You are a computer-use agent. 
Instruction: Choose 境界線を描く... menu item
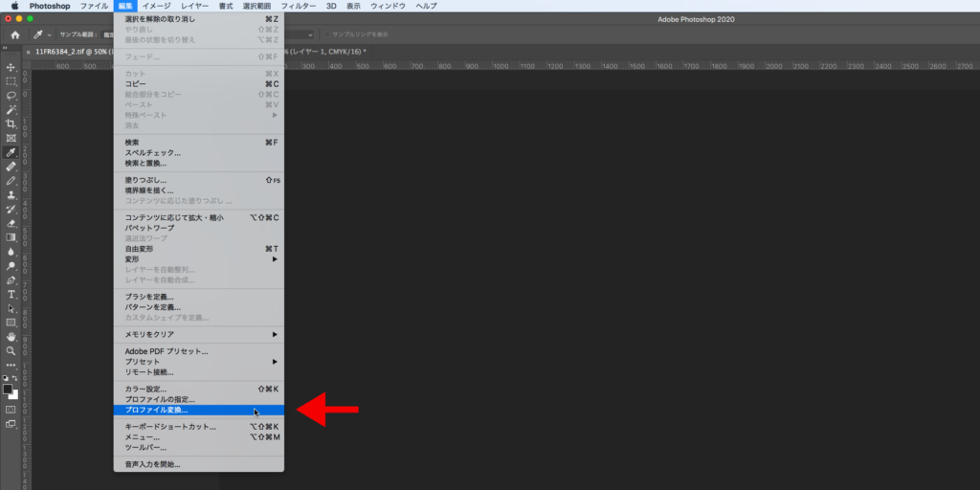pos(199,190)
